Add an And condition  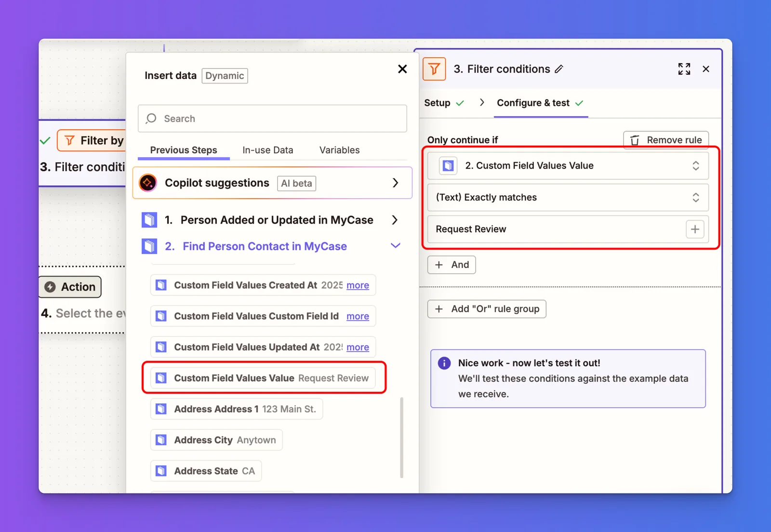[x=452, y=265]
